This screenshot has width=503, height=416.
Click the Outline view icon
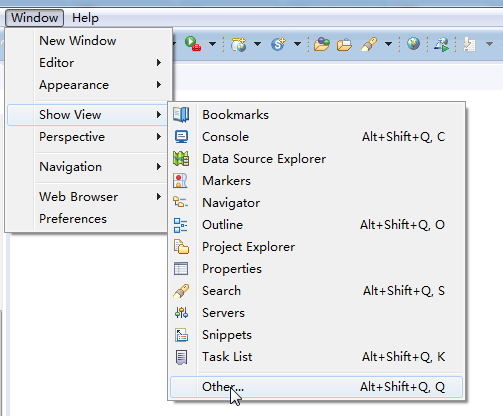click(x=181, y=225)
